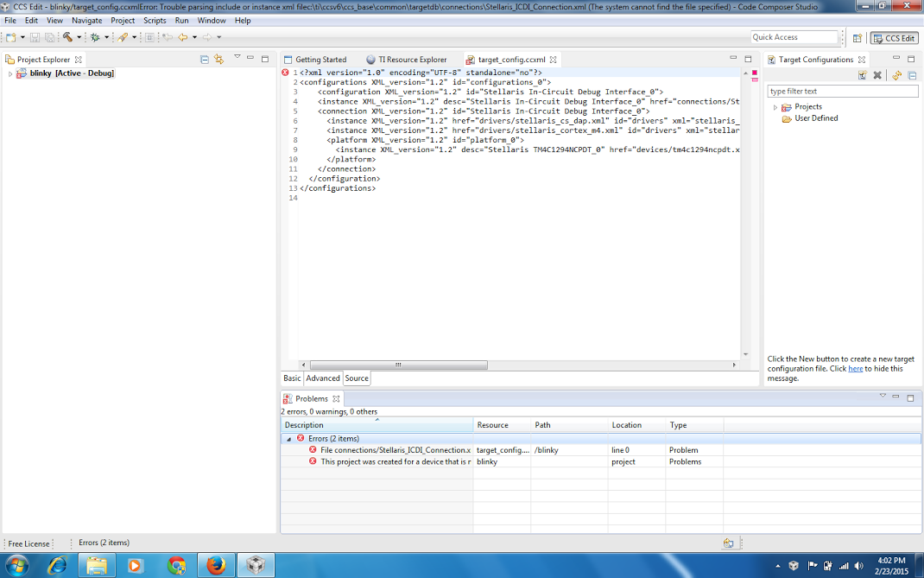Open the Help menu
The image size is (924, 578).
point(243,20)
